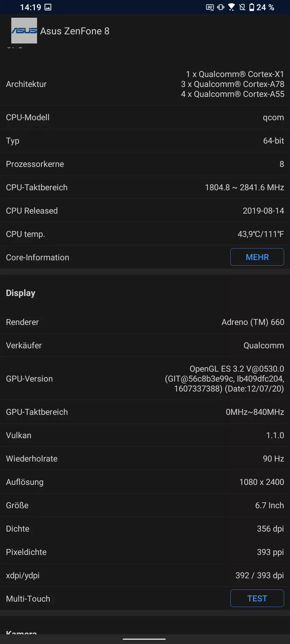The image size is (290, 644).
Task: Tap the ASUS logo thumbnail
Action: point(24,31)
